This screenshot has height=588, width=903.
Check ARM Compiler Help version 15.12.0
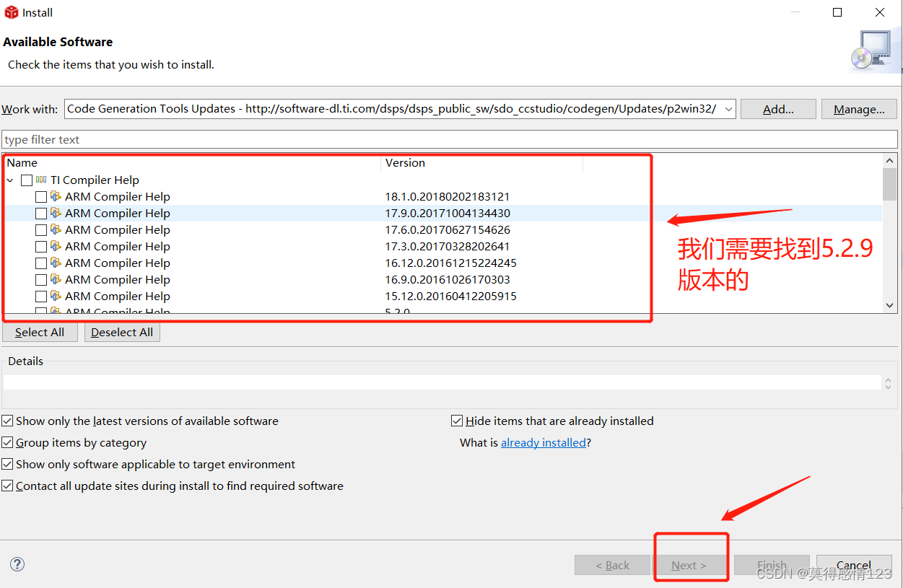click(41, 297)
